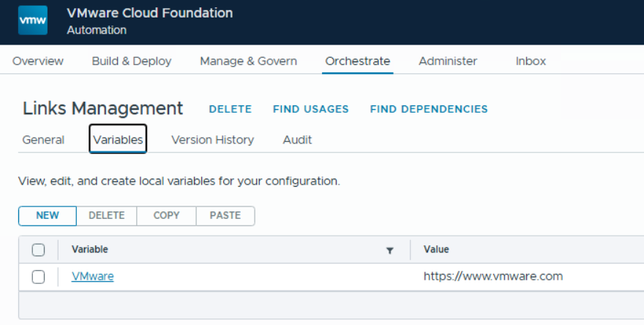Open the Variable column filter icon

point(389,250)
